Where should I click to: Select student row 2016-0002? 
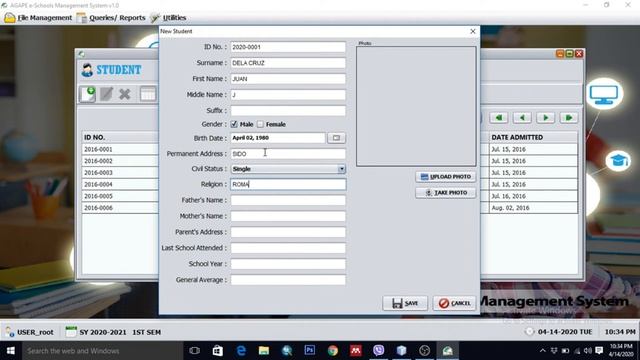[120, 161]
